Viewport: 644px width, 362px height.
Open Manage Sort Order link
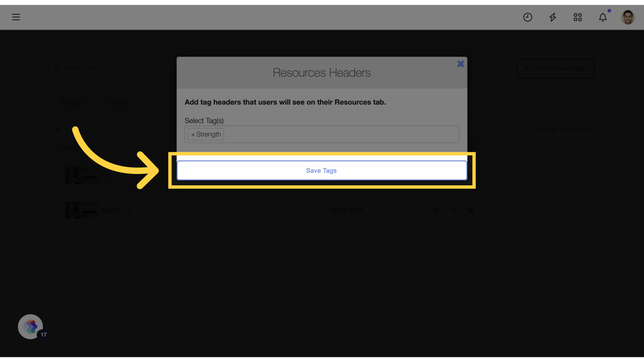click(561, 129)
